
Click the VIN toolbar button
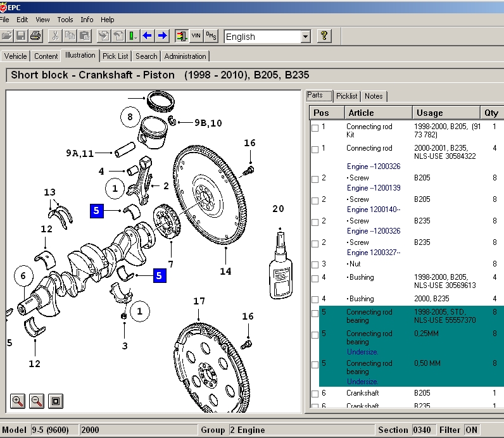(196, 36)
